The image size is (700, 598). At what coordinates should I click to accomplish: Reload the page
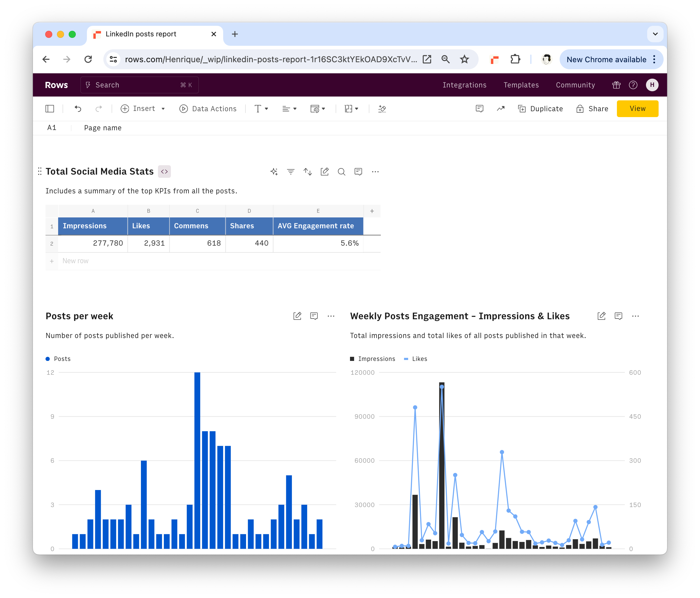coord(88,60)
